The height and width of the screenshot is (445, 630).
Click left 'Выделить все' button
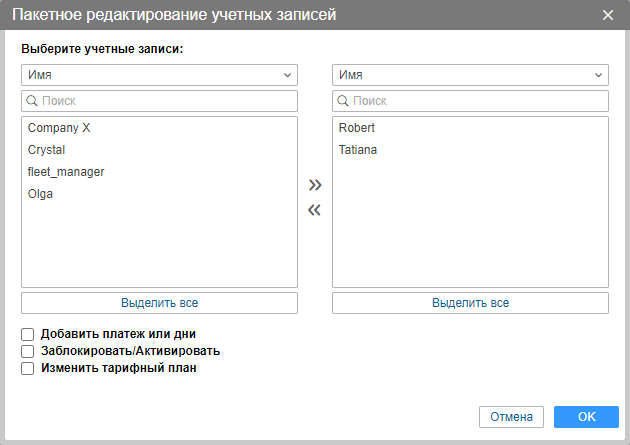160,303
